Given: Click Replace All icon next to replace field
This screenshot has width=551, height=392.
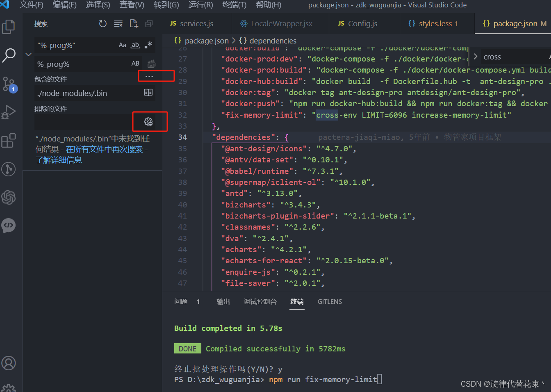Looking at the screenshot, I should click(x=151, y=64).
